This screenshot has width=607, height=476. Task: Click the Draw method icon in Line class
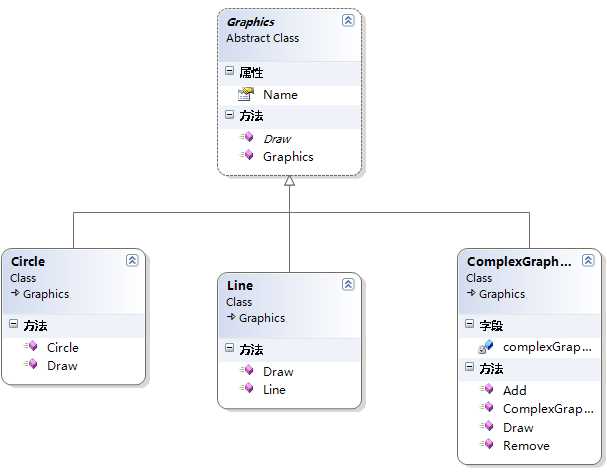[246, 371]
